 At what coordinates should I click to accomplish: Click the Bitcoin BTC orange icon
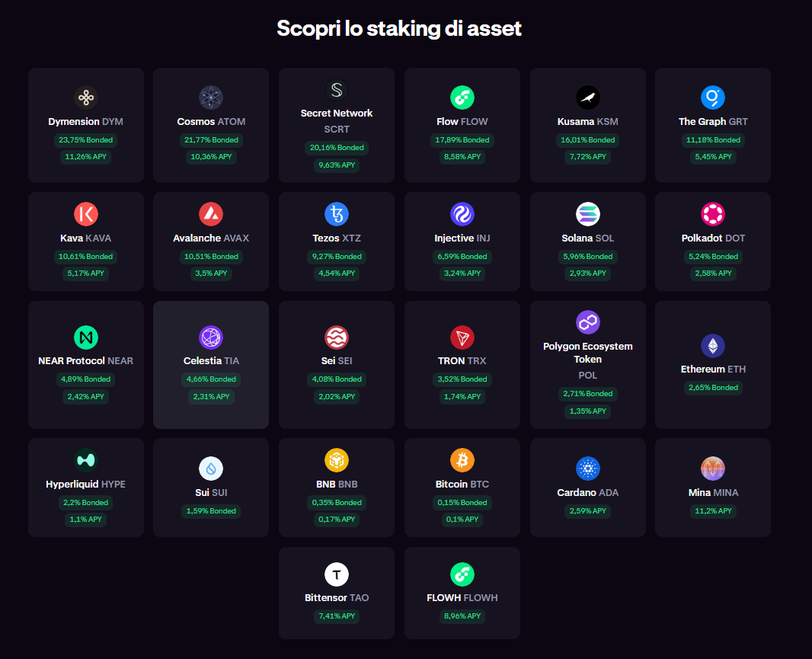tap(462, 460)
